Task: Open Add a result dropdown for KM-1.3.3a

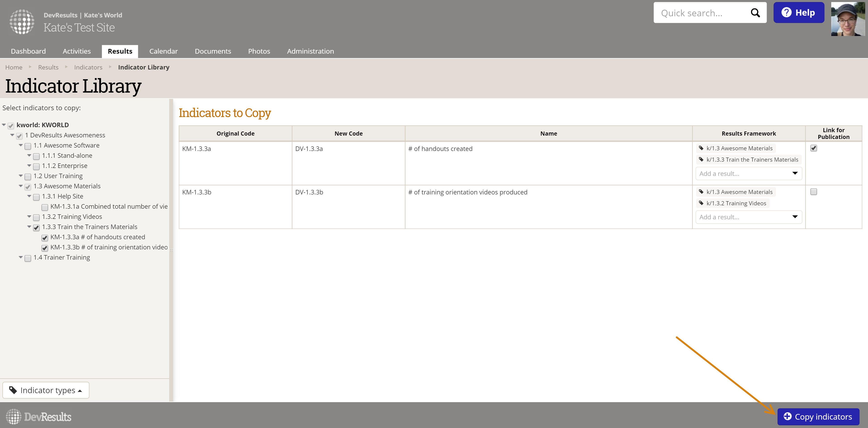Action: click(748, 173)
